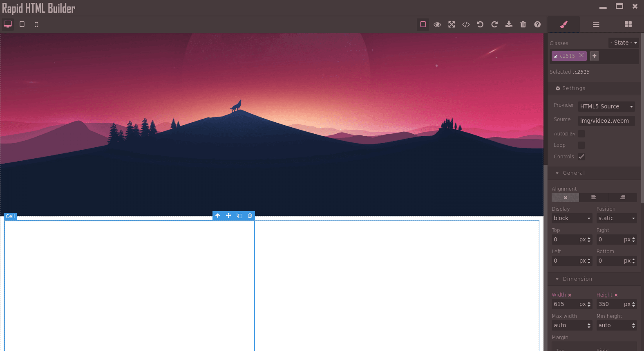The width and height of the screenshot is (644, 351).
Task: Collapse the Dimension section
Action: click(x=577, y=279)
